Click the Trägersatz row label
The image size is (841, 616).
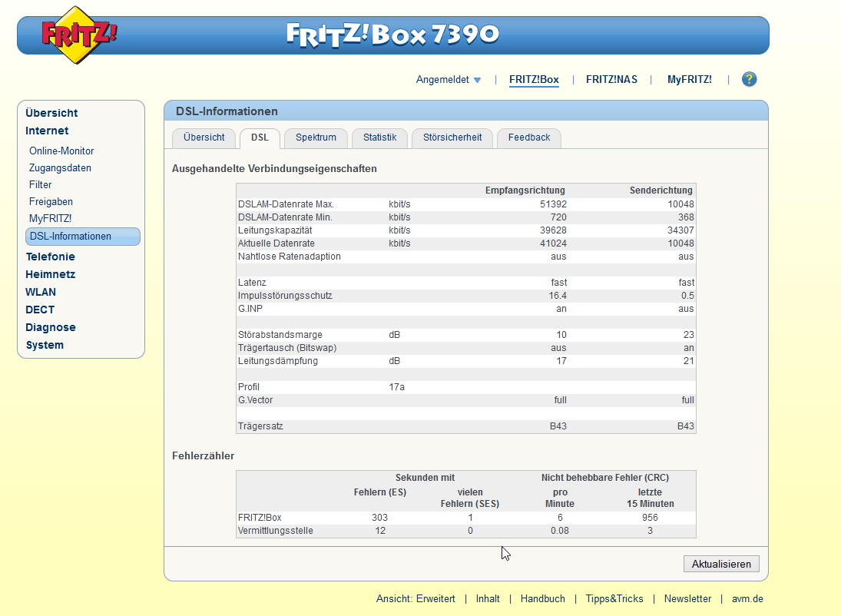click(260, 426)
